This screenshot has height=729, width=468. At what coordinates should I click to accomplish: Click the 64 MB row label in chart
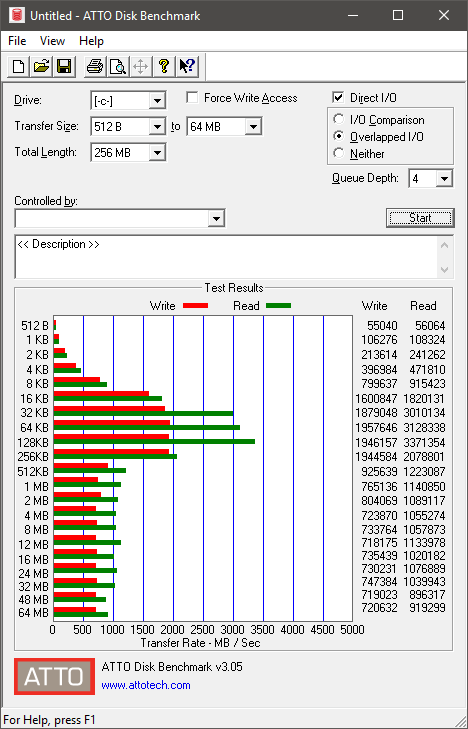tap(33, 613)
